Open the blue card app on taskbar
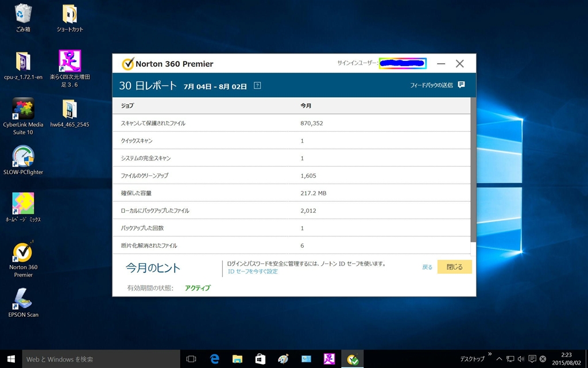Viewport: 588px width, 368px height. click(307, 359)
